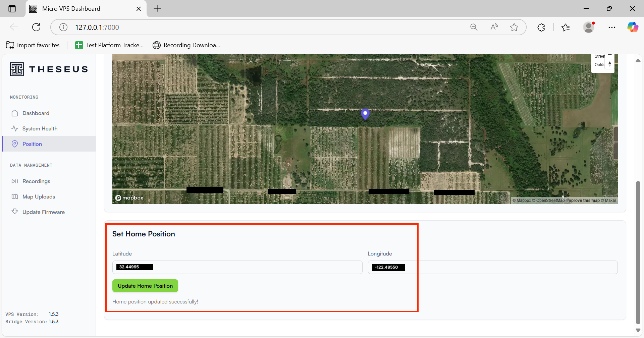Open Settings and more ellipsis menu
This screenshot has width=644, height=338.
pyautogui.click(x=612, y=27)
